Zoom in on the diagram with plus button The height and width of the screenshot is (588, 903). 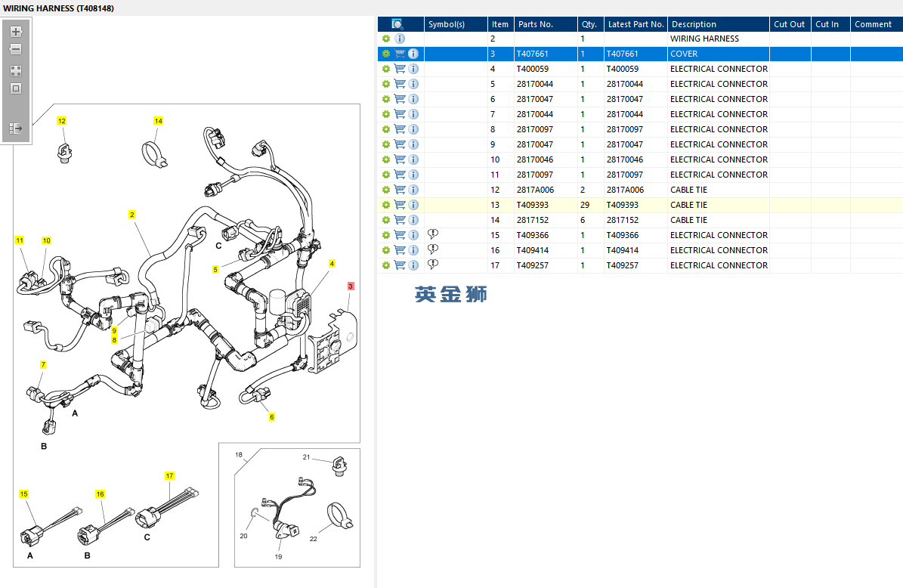[16, 32]
